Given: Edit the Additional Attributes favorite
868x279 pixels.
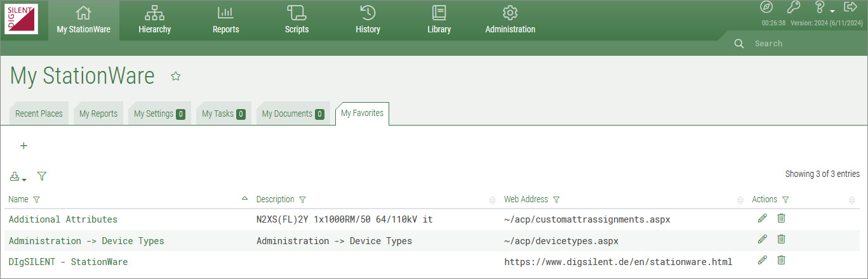Looking at the screenshot, I should (x=762, y=218).
